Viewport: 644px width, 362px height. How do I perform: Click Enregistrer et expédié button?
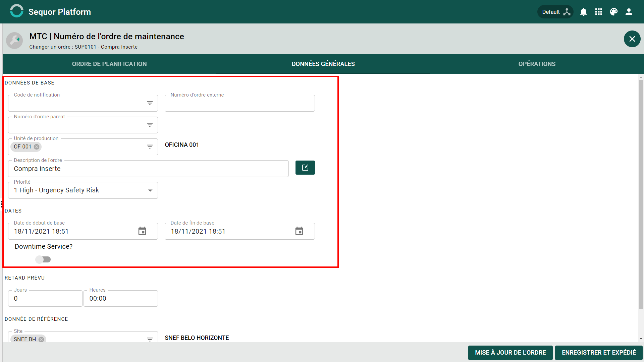(599, 353)
